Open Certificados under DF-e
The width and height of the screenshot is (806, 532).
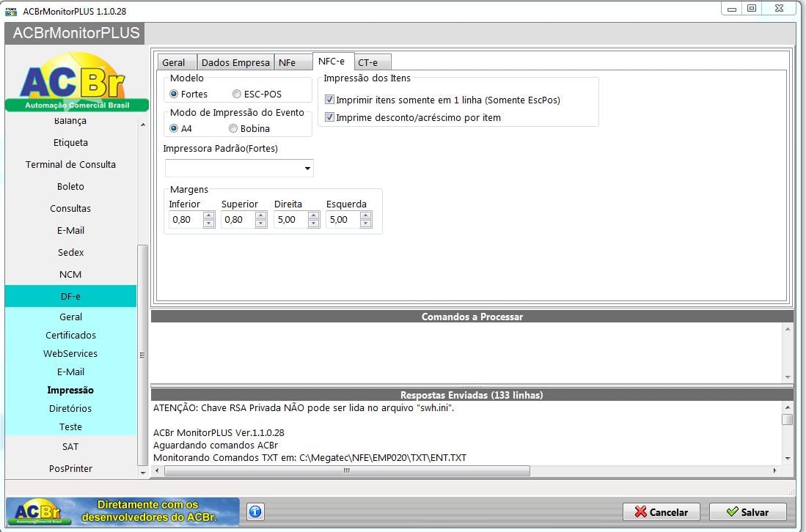point(70,336)
